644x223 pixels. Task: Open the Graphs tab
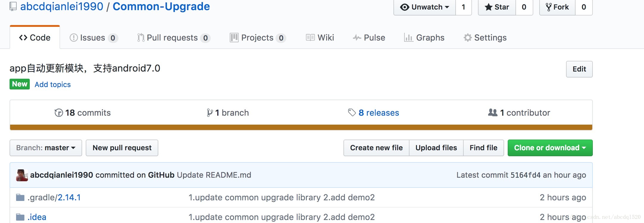pyautogui.click(x=424, y=38)
